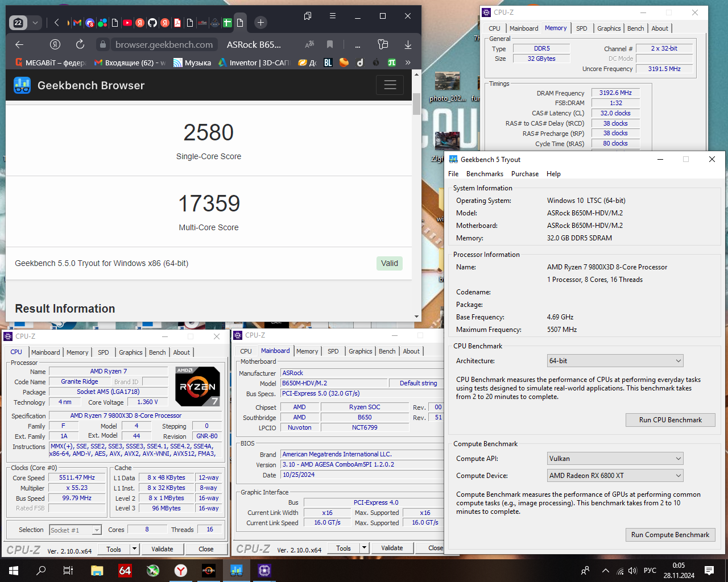Open the Windows Start menu
The image size is (728, 582).
[14, 570]
